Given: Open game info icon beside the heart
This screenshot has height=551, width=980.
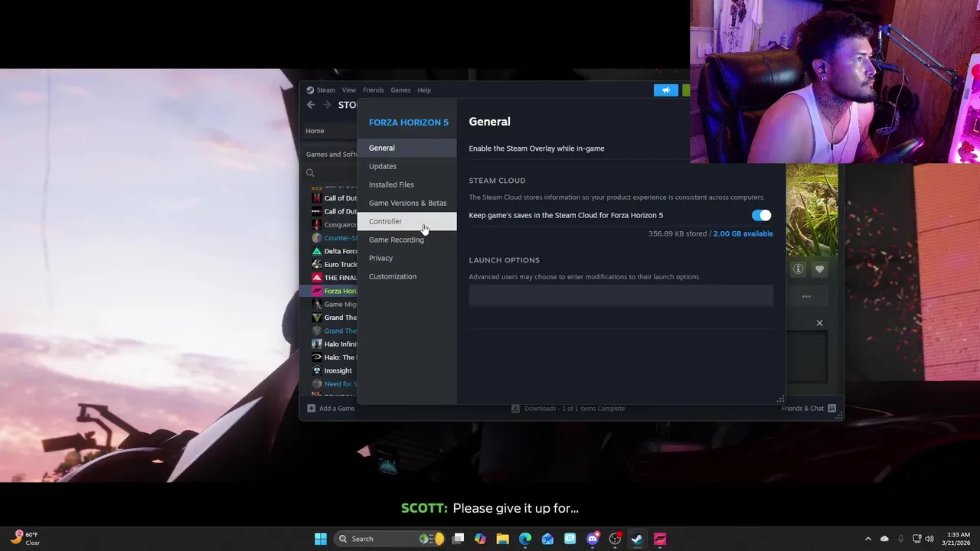Looking at the screenshot, I should pyautogui.click(x=798, y=269).
